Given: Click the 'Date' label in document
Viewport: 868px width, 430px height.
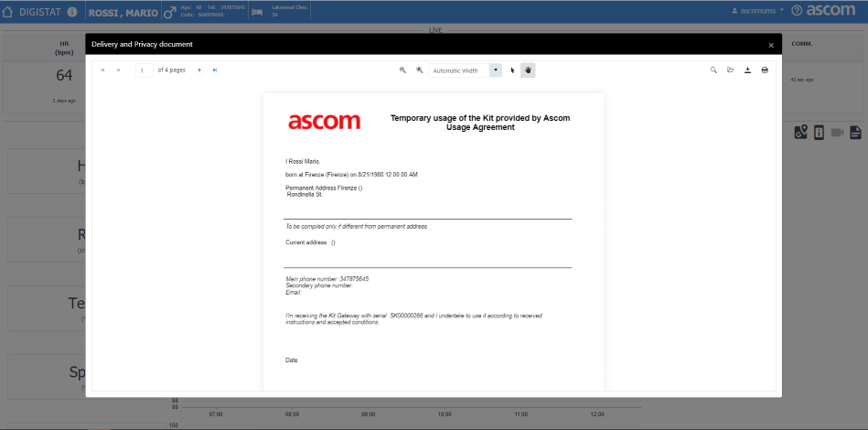Looking at the screenshot, I should 291,360.
